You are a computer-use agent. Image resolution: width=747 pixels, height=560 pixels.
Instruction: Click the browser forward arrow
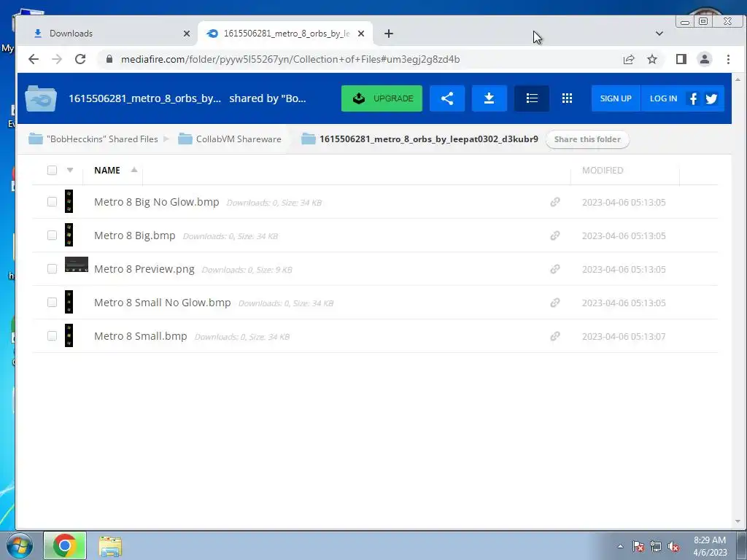pos(57,59)
